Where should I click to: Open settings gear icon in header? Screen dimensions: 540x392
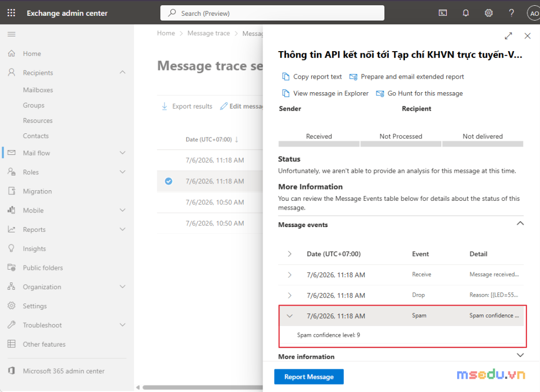488,13
